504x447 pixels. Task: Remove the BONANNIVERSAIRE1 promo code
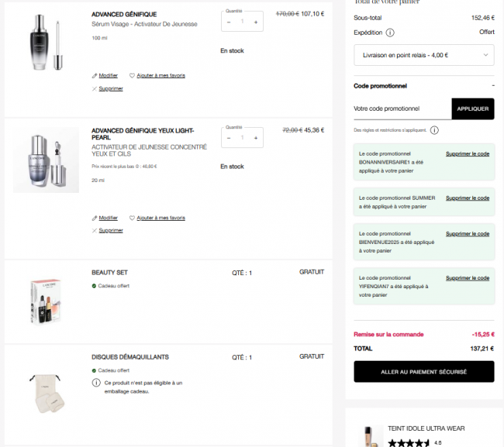click(x=468, y=154)
